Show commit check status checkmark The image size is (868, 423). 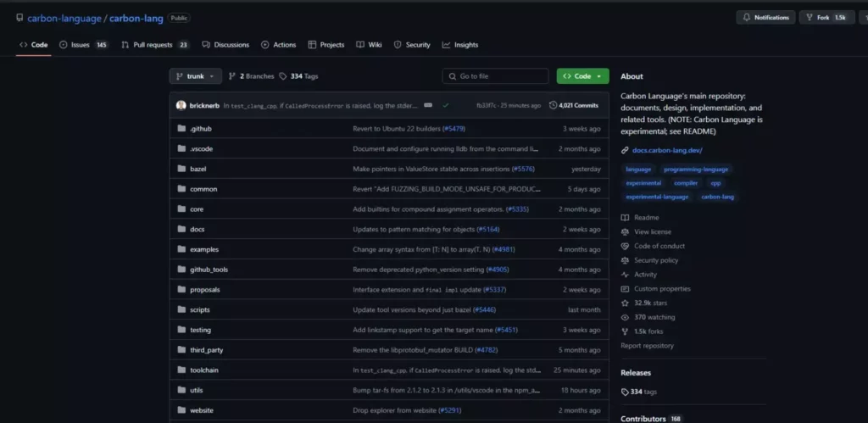pyautogui.click(x=446, y=105)
